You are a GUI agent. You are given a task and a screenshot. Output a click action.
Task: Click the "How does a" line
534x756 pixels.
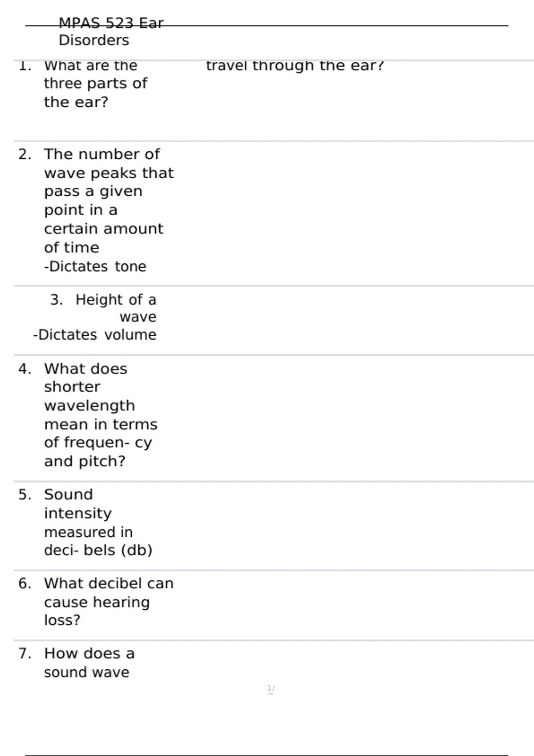click(89, 653)
